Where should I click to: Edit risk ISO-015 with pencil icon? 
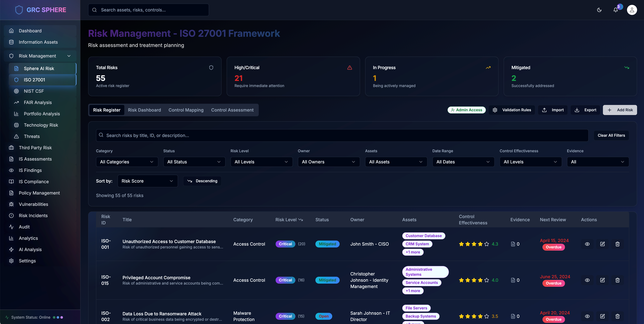pyautogui.click(x=602, y=280)
